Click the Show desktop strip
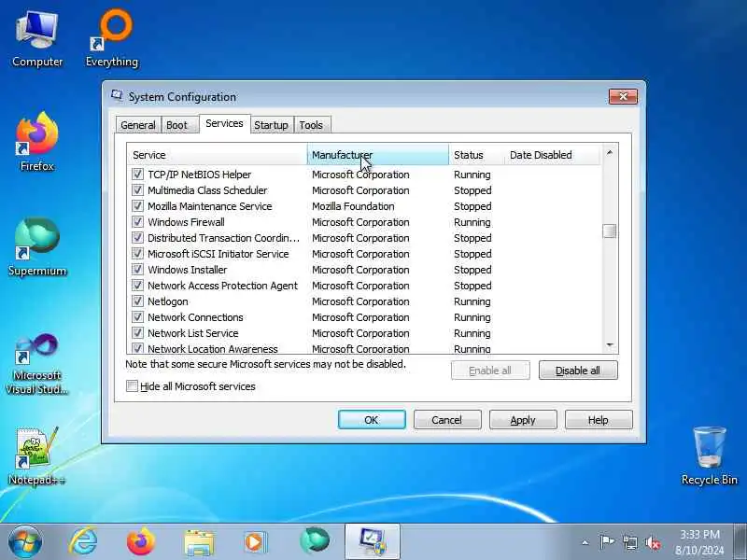The height and width of the screenshot is (560, 747). [x=741, y=542]
